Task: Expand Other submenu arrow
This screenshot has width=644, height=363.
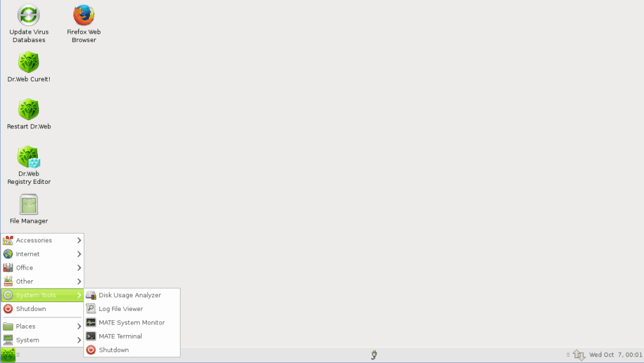Action: (x=79, y=281)
